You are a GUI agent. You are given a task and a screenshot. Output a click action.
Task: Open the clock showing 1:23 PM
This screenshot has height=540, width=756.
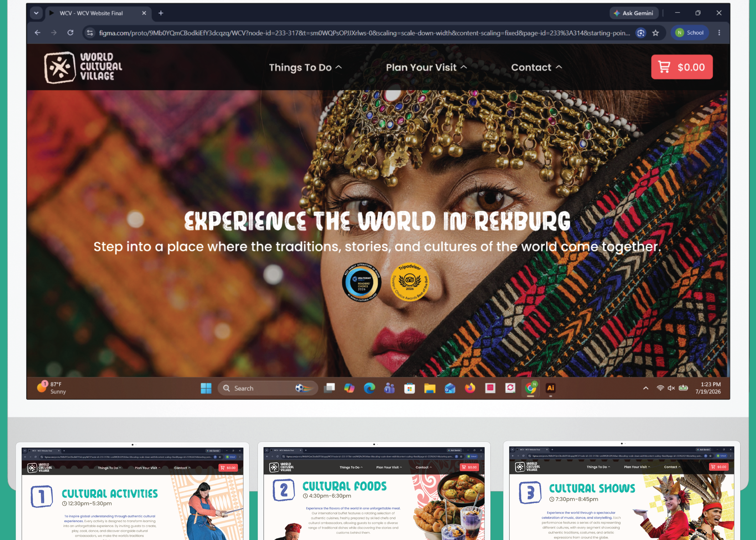click(x=708, y=388)
